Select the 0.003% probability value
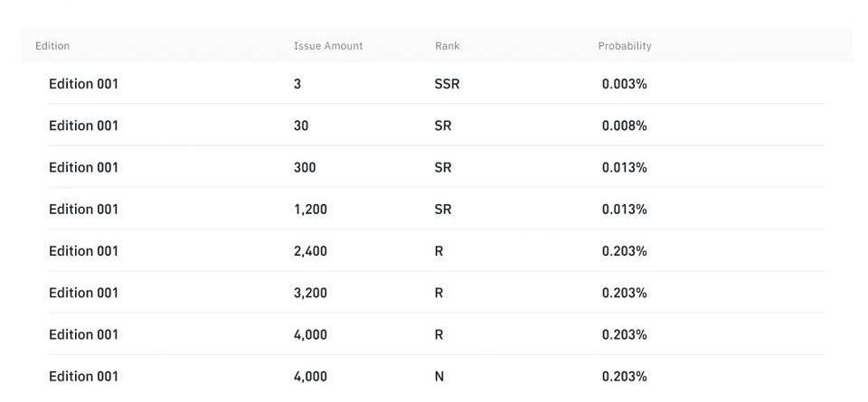868x402 pixels. pos(624,84)
